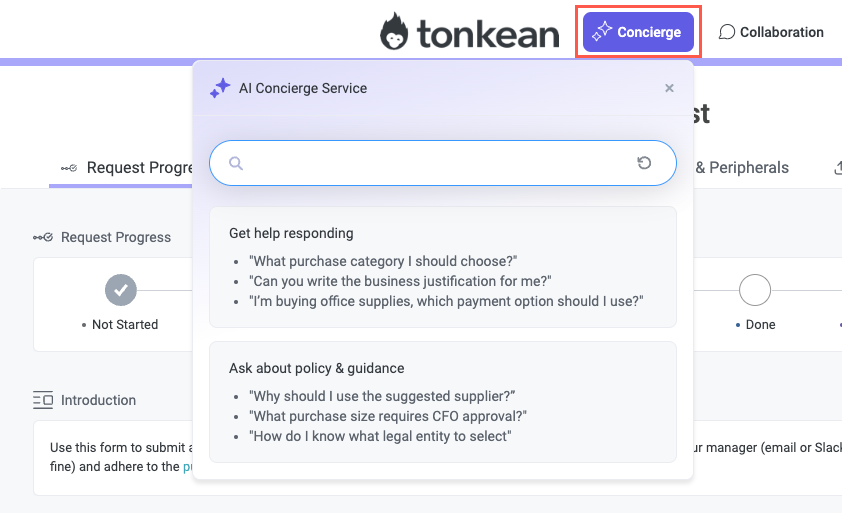Click the Request Progress section heading icon
The width and height of the screenshot is (842, 513).
click(43, 237)
